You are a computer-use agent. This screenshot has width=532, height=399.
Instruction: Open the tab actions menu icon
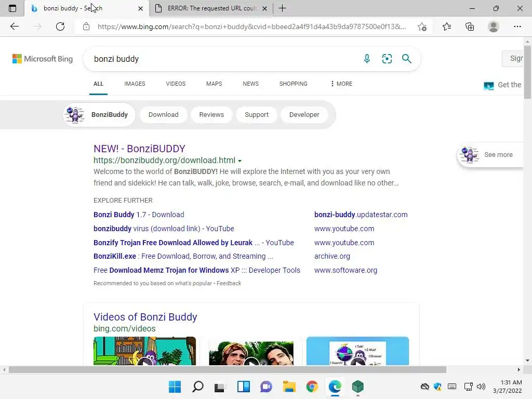[x=12, y=8]
